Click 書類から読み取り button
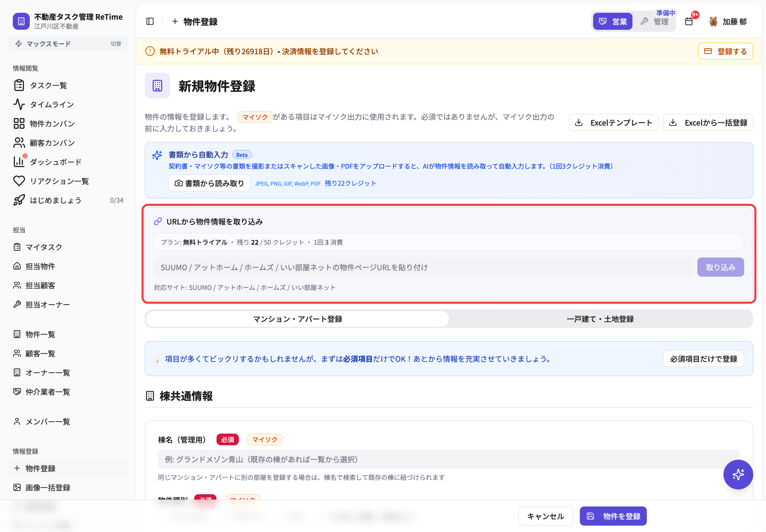The width and height of the screenshot is (766, 532). click(209, 183)
